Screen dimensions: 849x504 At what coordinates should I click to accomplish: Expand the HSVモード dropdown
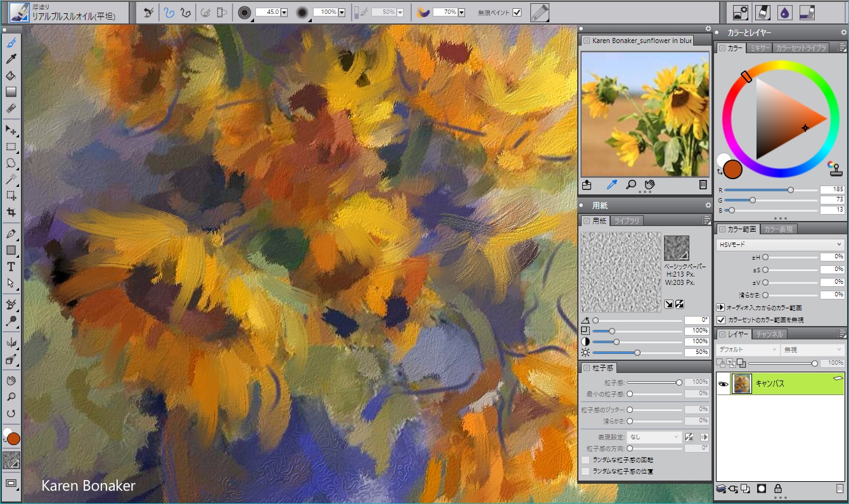(x=781, y=244)
